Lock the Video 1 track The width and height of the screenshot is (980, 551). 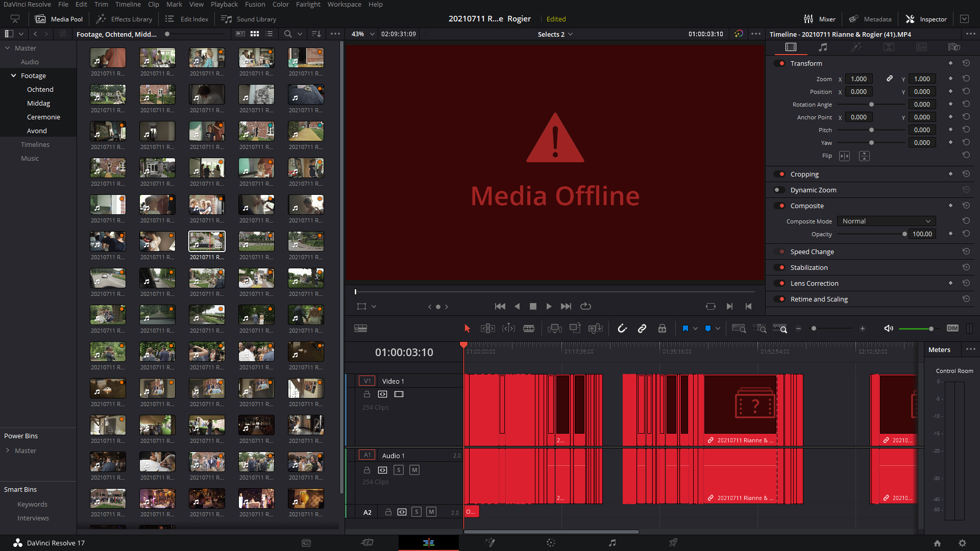click(366, 394)
